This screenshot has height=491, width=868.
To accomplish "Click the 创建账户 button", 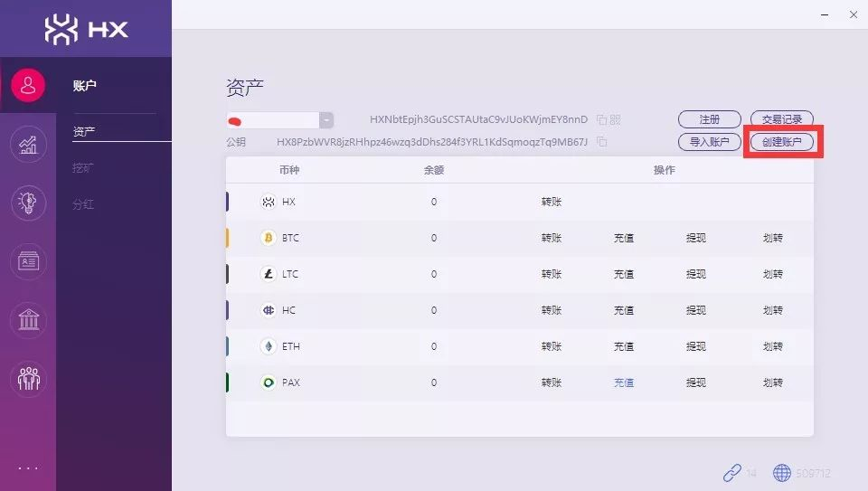I will point(781,142).
